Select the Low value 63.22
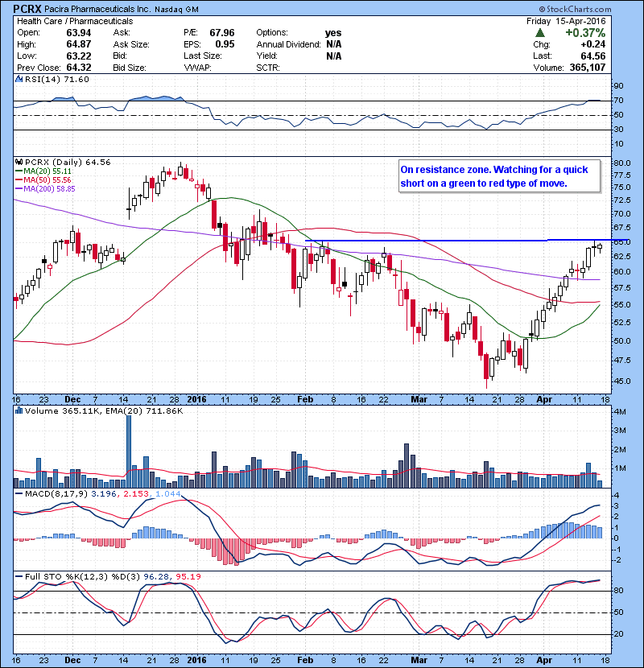 [x=79, y=56]
